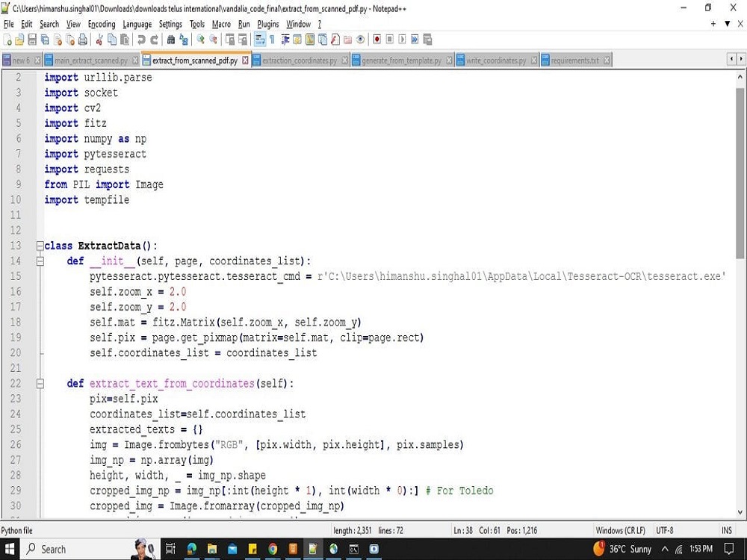This screenshot has height=560, width=747.
Task: Click the Synchronize Vertical Scrolling icon
Action: 230,40
